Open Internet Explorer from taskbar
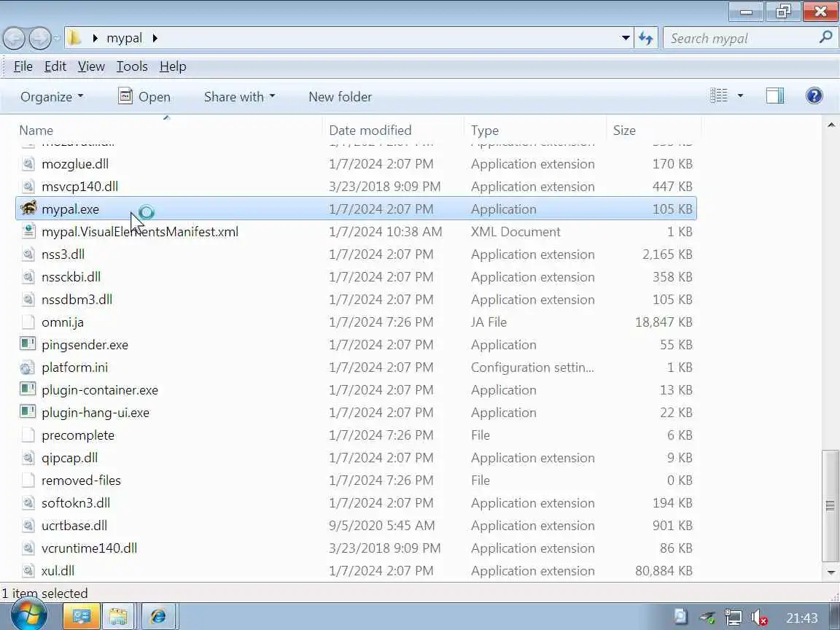Screen dimensions: 840x630 (158, 616)
